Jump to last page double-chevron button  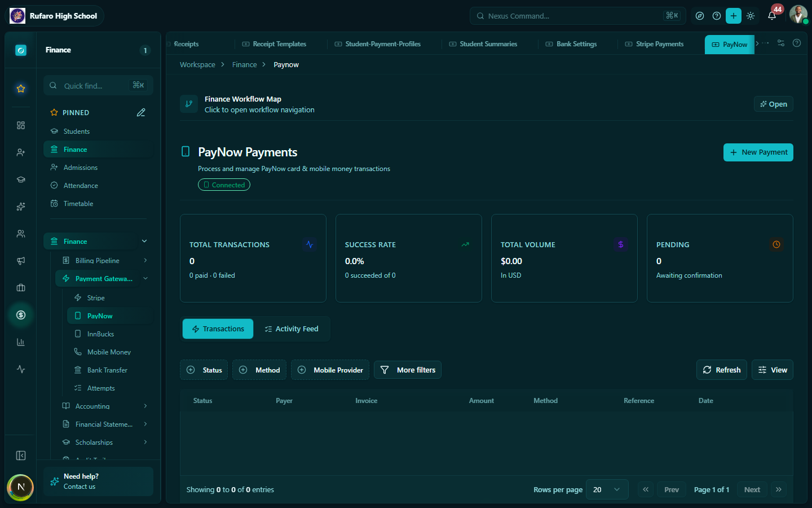click(x=779, y=489)
